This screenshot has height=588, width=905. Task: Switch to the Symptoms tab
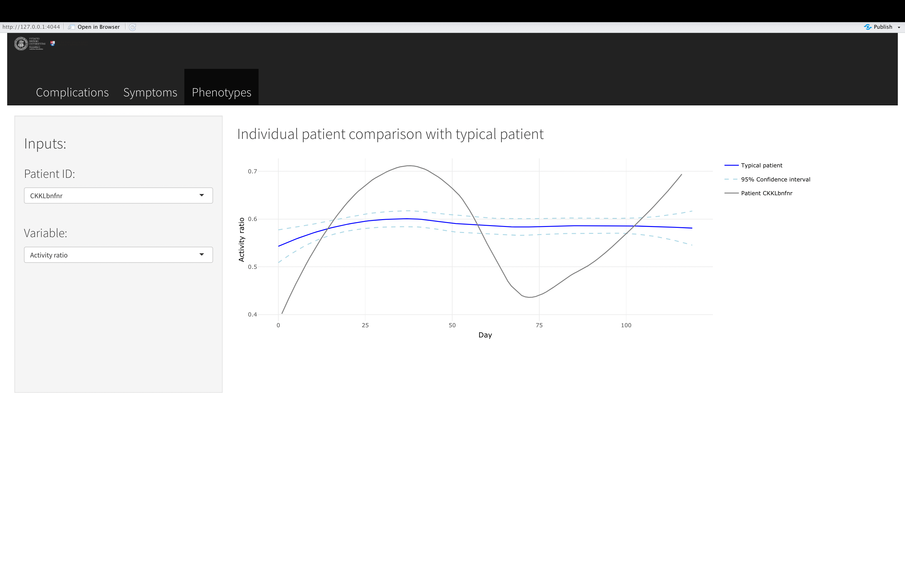150,93
